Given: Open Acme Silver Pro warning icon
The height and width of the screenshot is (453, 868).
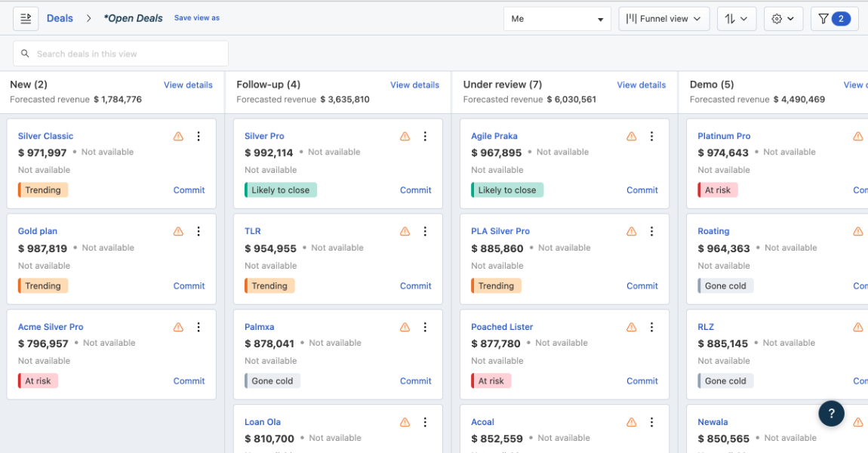Looking at the screenshot, I should click(x=178, y=327).
